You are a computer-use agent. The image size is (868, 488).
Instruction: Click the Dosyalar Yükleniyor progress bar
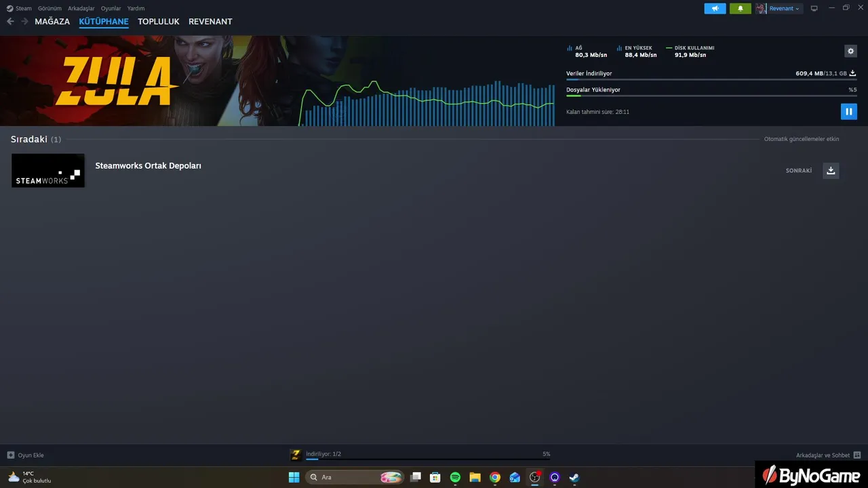[711, 96]
